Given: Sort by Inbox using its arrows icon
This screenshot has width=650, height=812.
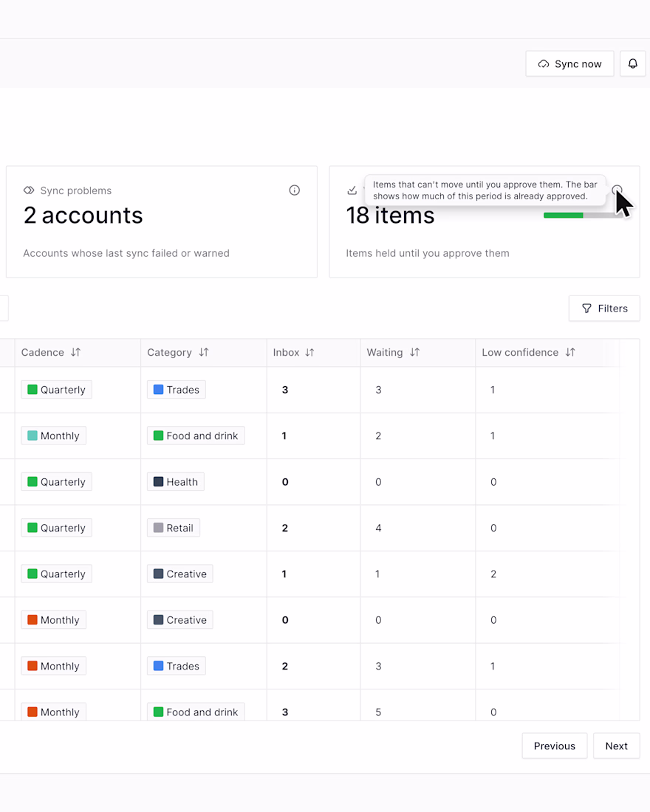Looking at the screenshot, I should pos(309,352).
